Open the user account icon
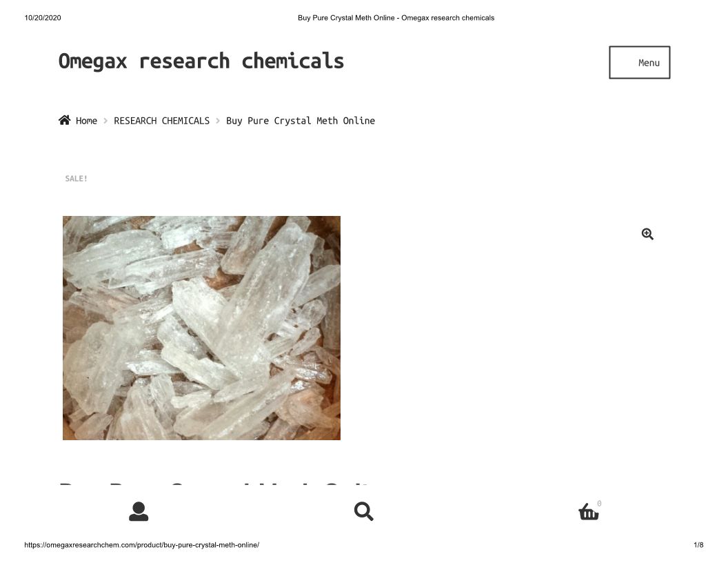728x563 pixels. 139,511
